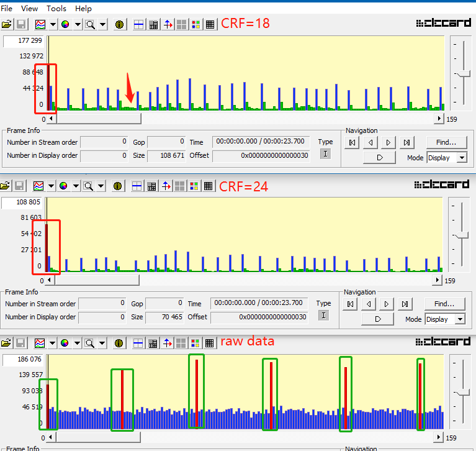Click color wheel icon in CRF=24 toolbar
Viewport: 476px width, 451px height.
pyautogui.click(x=63, y=186)
